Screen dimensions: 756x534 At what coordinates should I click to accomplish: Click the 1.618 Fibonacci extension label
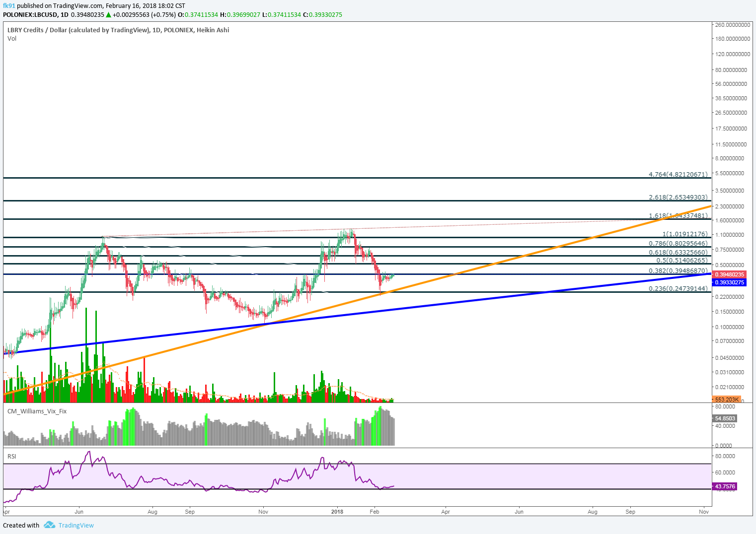[678, 215]
